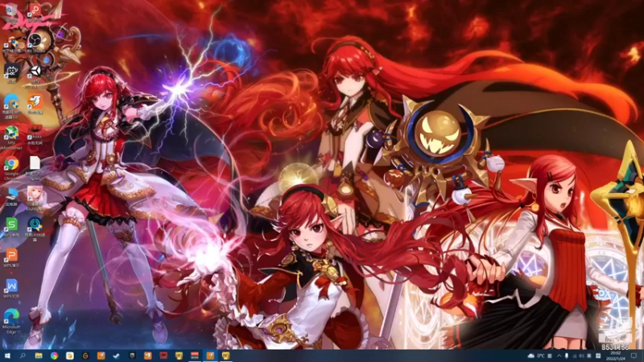644x362 pixels.
Task: Expand the hidden tray icons chevron
Action: coord(559,356)
